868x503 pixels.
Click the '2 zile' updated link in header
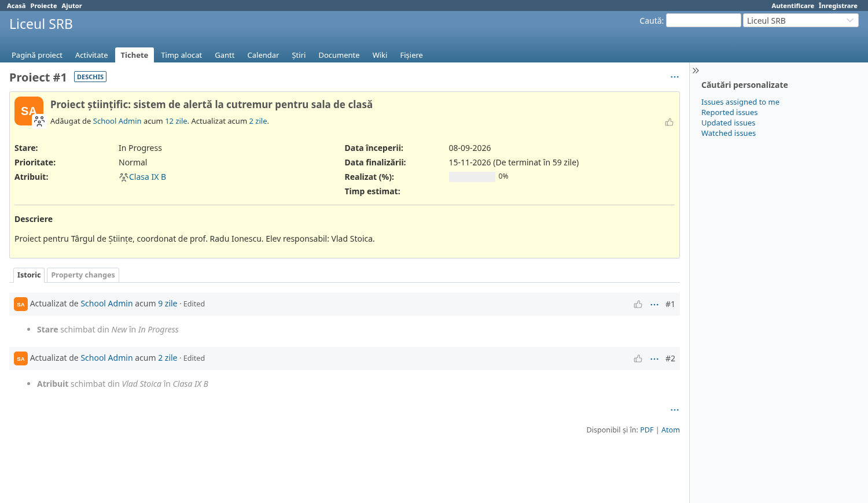tap(258, 121)
